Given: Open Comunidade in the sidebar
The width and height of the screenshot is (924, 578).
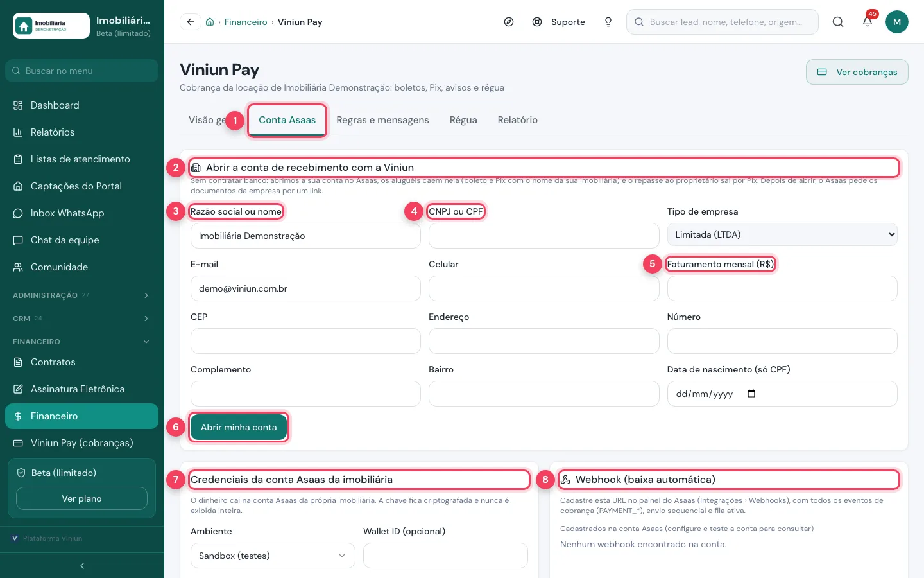Looking at the screenshot, I should (x=81, y=267).
